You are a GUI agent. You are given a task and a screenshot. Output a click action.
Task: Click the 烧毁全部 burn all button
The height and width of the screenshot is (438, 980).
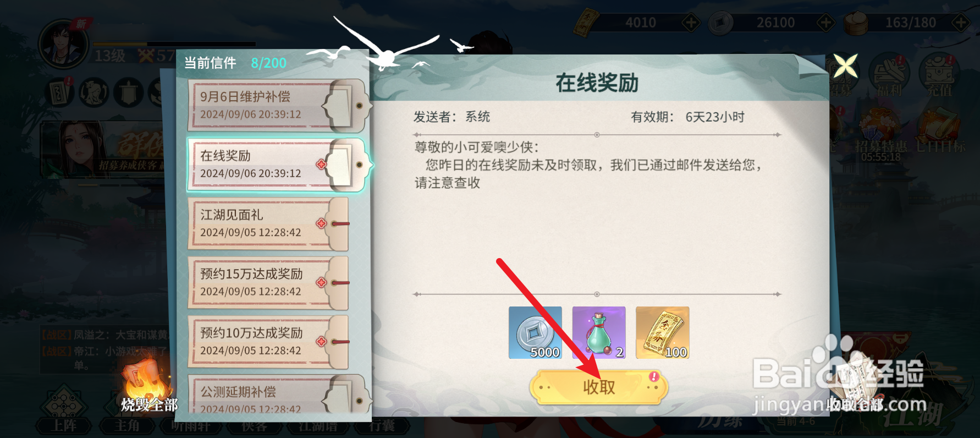[x=148, y=390]
